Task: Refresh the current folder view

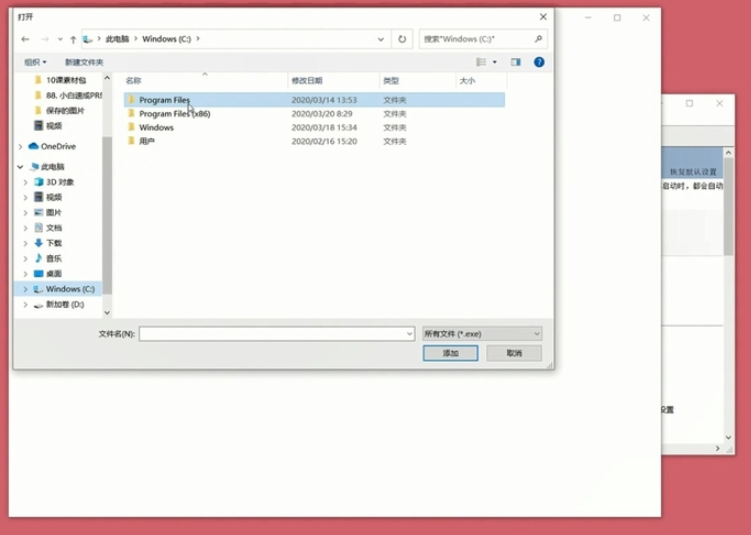Action: click(x=402, y=39)
